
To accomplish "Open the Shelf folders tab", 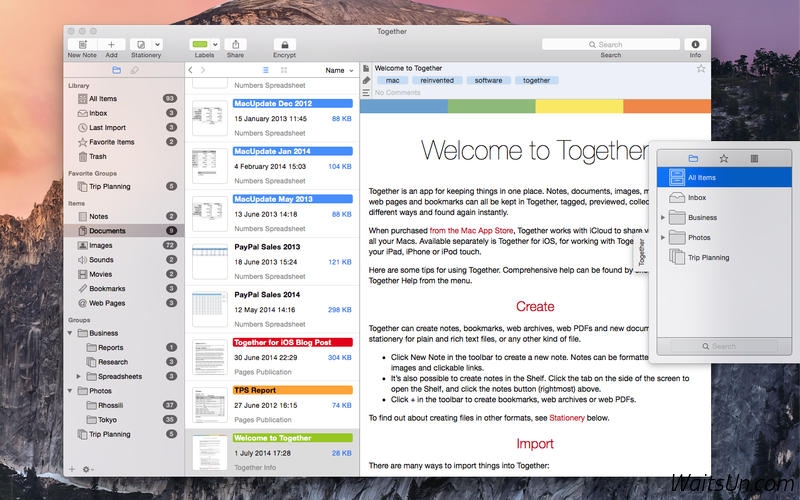I will point(693,159).
